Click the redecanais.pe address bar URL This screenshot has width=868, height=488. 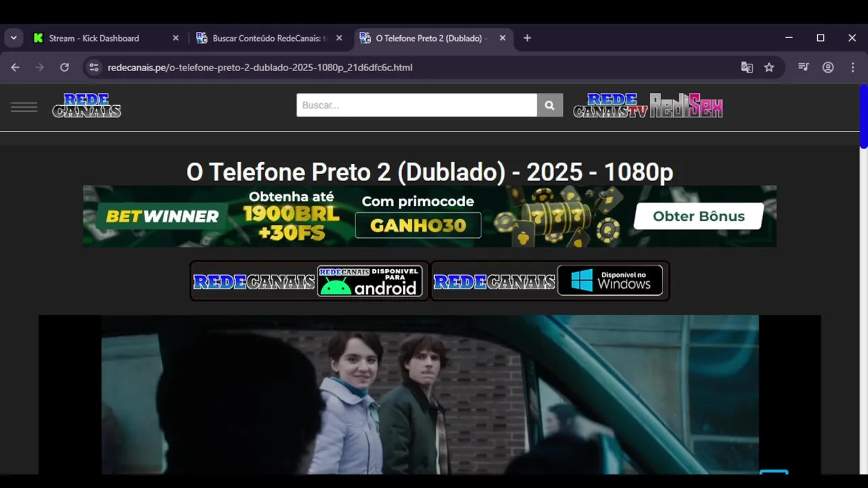point(260,67)
